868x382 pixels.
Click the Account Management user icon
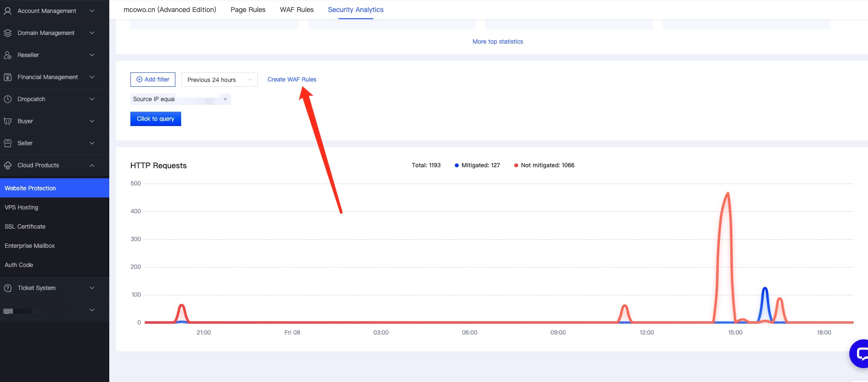pyautogui.click(x=8, y=11)
